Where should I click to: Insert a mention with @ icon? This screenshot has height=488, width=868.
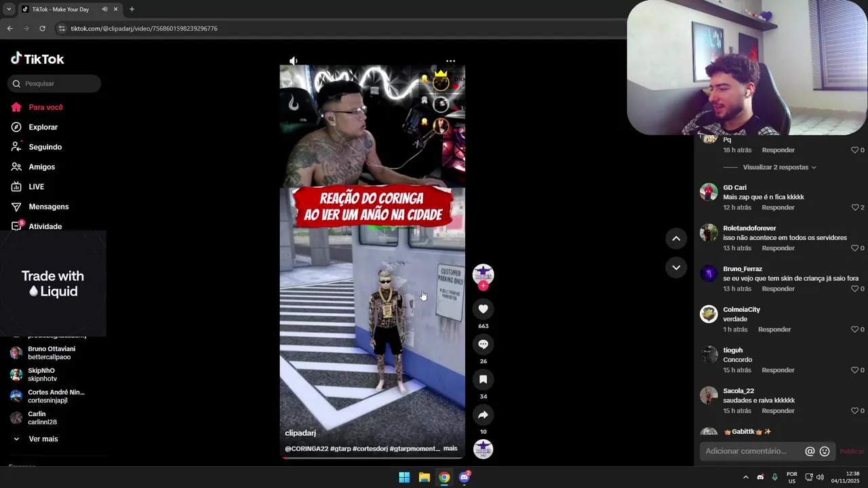point(810,451)
